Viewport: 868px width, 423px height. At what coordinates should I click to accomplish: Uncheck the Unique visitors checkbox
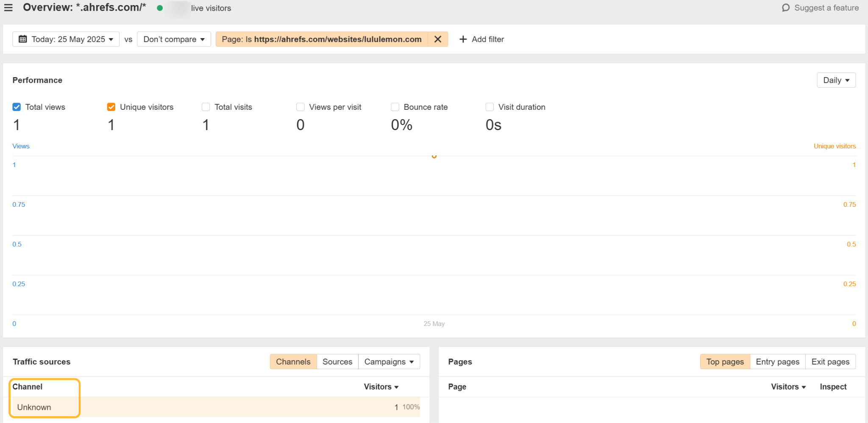coord(111,107)
